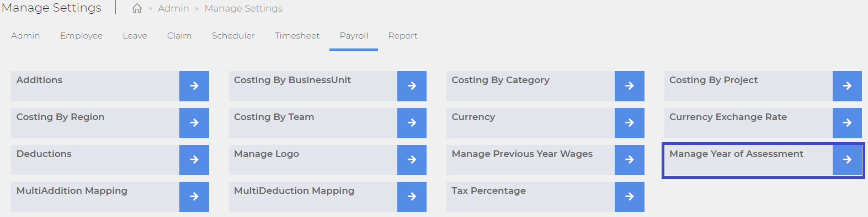Open the MultiAddition Mapping tile
Viewport: 868px width, 217px height.
pyautogui.click(x=110, y=197)
